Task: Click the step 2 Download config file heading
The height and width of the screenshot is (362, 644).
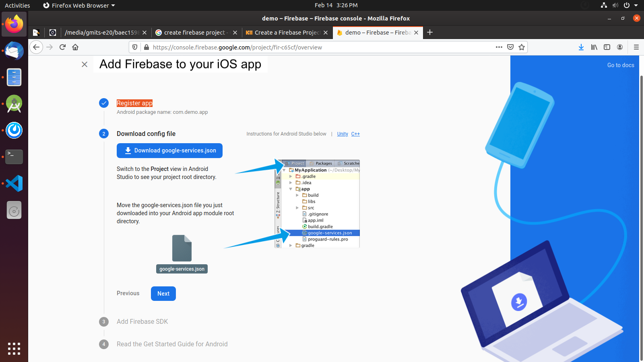Action: [x=146, y=134]
